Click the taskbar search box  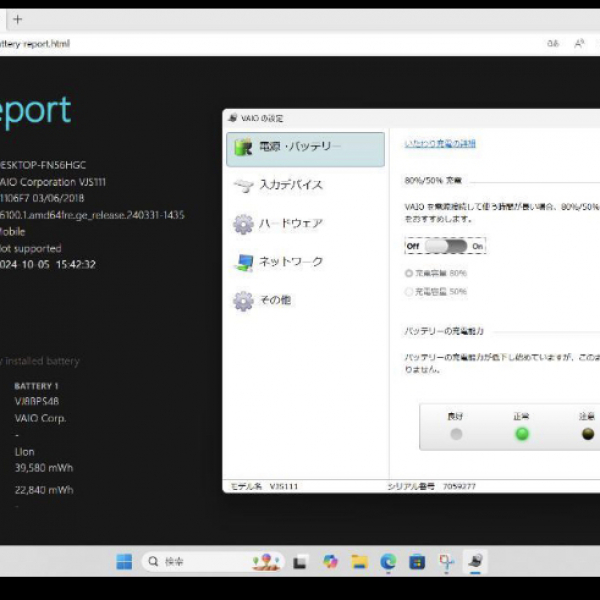(x=213, y=561)
